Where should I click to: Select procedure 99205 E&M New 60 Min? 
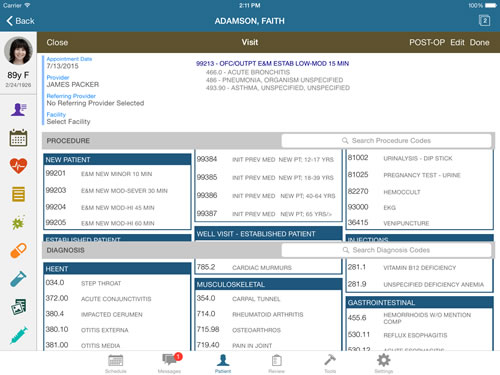coord(117,223)
